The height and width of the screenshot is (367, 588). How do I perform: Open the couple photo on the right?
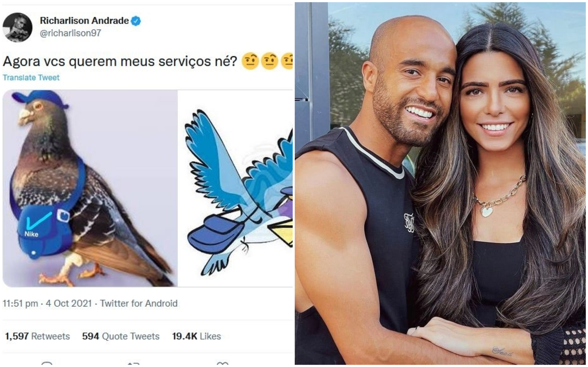pos(440,183)
